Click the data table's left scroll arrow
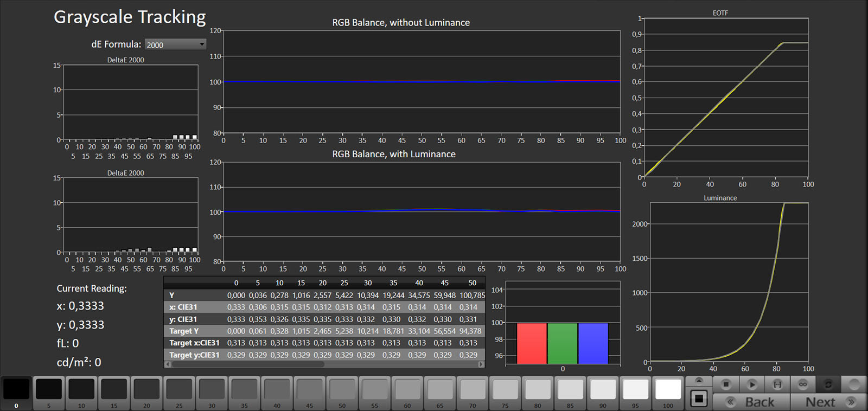The width and height of the screenshot is (868, 411). [168, 364]
